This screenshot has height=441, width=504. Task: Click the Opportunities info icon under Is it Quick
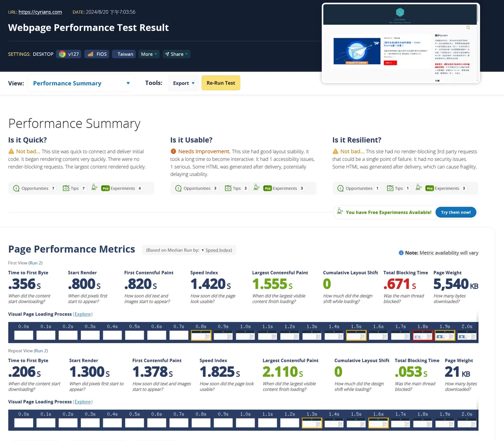tap(16, 188)
